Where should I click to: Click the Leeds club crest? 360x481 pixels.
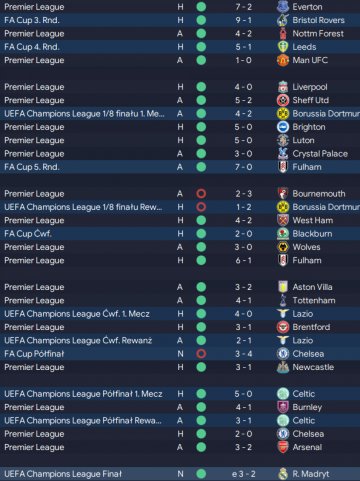283,47
